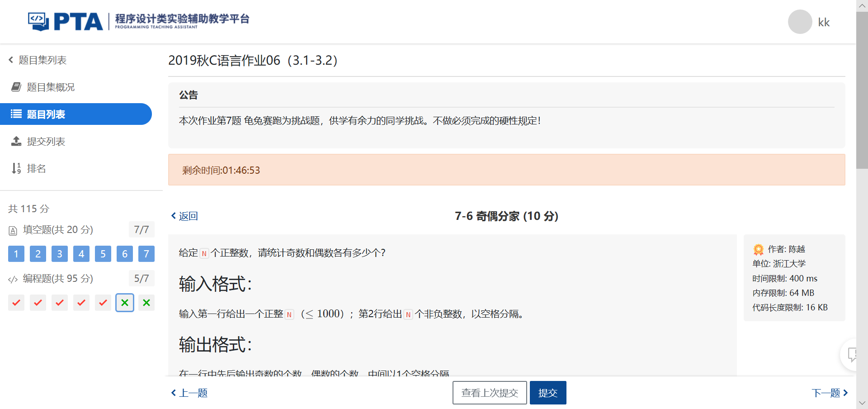Click the 内存限制: 64 MB text
This screenshot has width=868, height=409.
783,293
